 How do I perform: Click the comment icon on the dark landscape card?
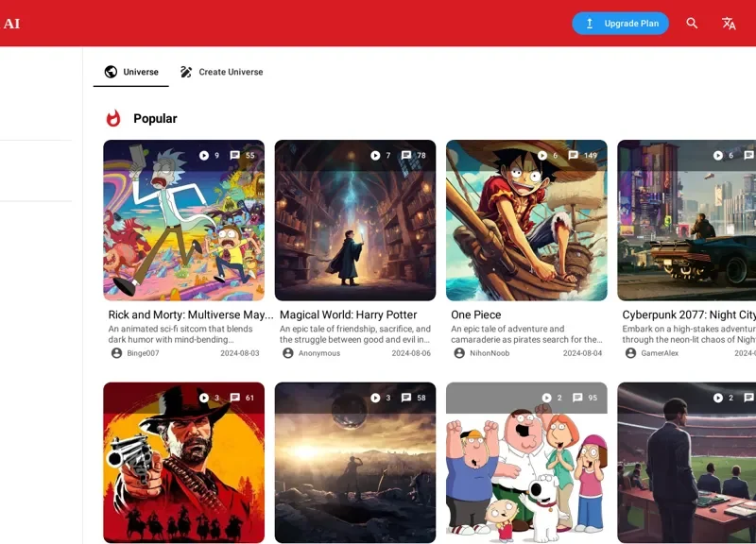[x=406, y=398]
